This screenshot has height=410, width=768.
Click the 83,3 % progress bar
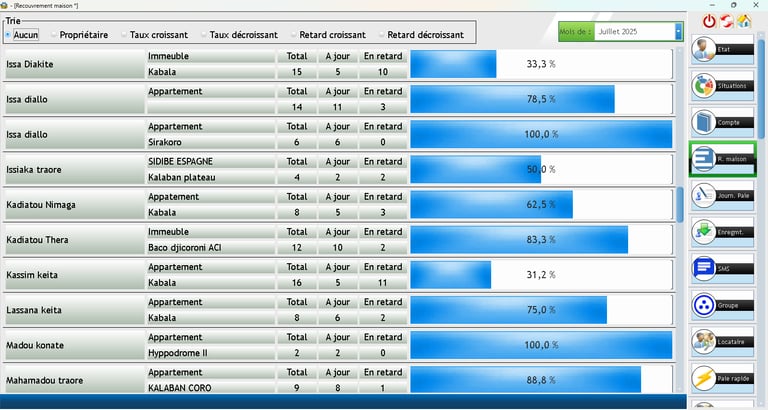tap(541, 240)
